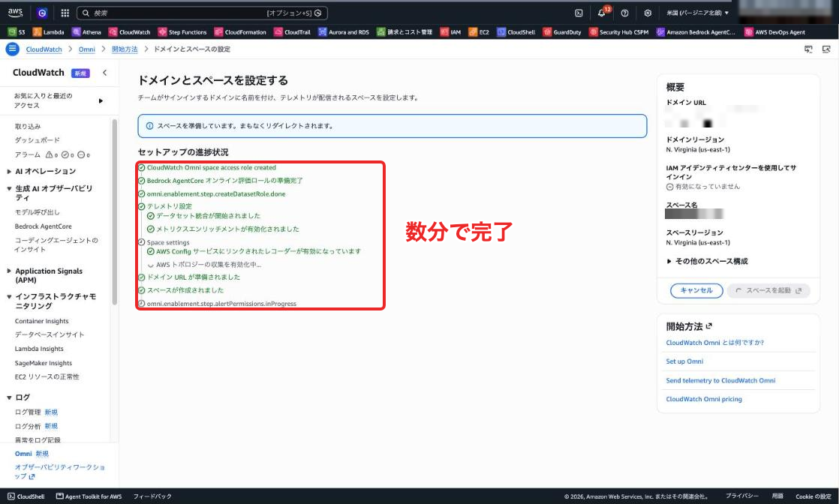Click the スペースを起動 button
The height and width of the screenshot is (504, 839).
[x=768, y=290]
